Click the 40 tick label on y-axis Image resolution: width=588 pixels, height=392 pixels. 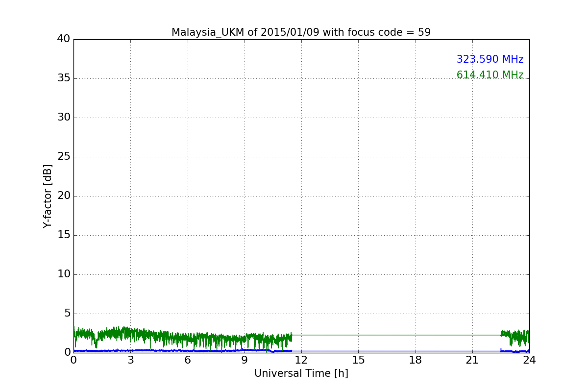[x=64, y=39]
